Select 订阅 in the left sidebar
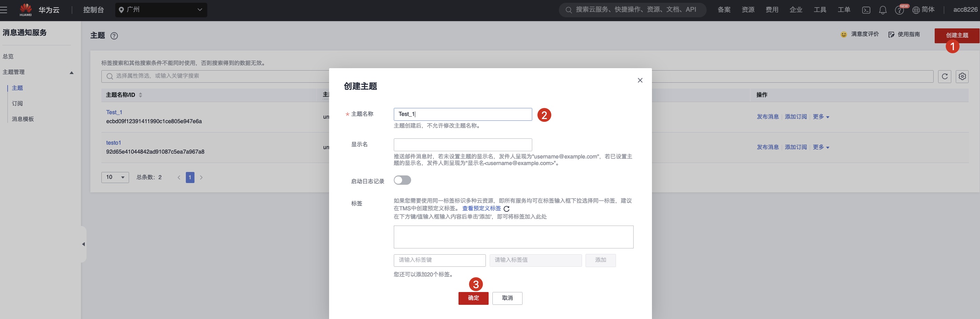 (17, 103)
